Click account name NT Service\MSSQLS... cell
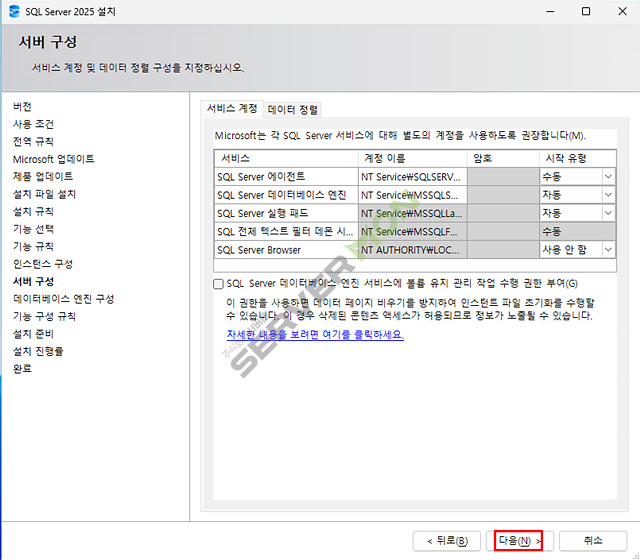The height and width of the screenshot is (560, 640). pyautogui.click(x=413, y=195)
